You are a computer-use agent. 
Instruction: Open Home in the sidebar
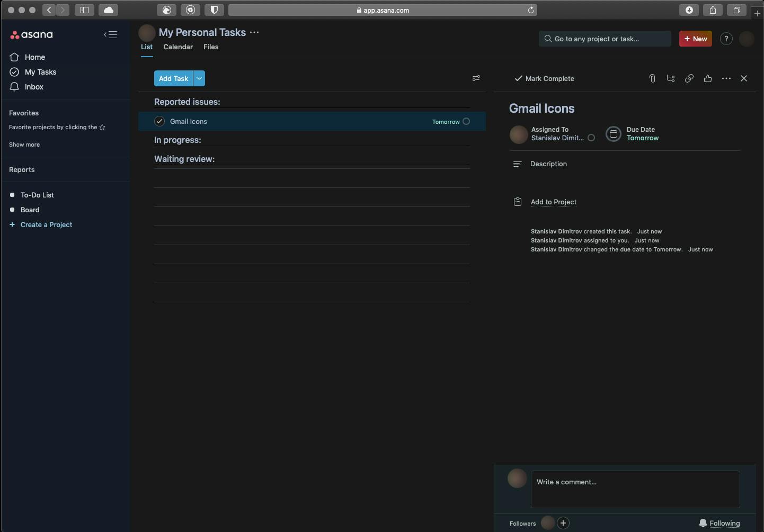35,57
